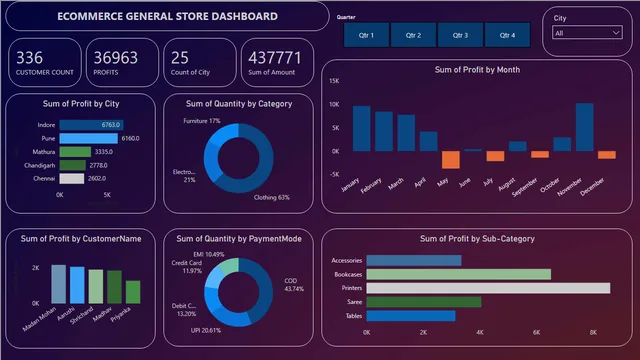Select the Chandigarh profit bar
This screenshot has width=640, height=360.
(73, 165)
